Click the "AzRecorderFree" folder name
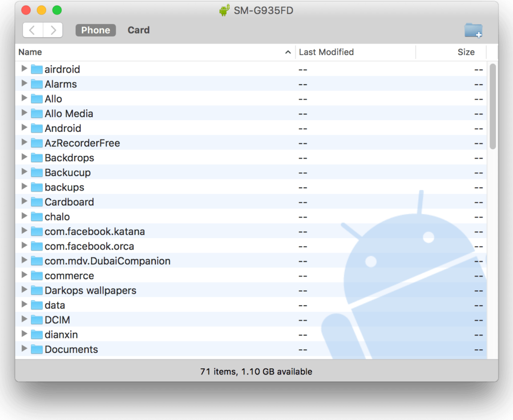Screen dimensions: 513x420 pos(82,143)
